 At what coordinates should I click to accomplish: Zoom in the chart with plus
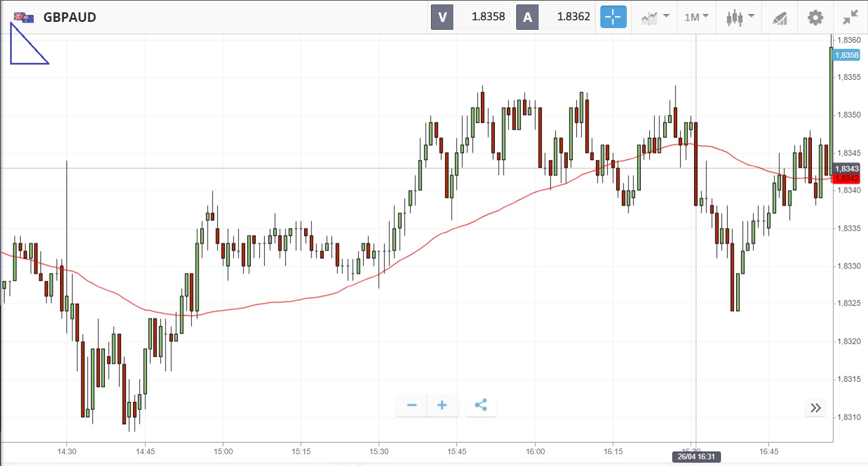coord(442,405)
